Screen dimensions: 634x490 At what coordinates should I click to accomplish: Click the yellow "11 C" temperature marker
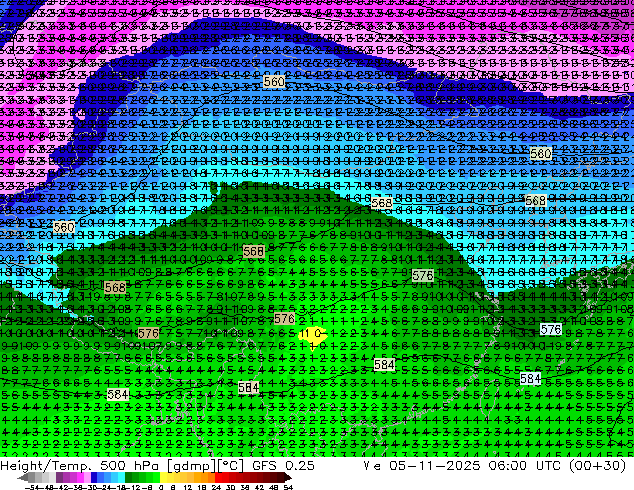pyautogui.click(x=313, y=335)
